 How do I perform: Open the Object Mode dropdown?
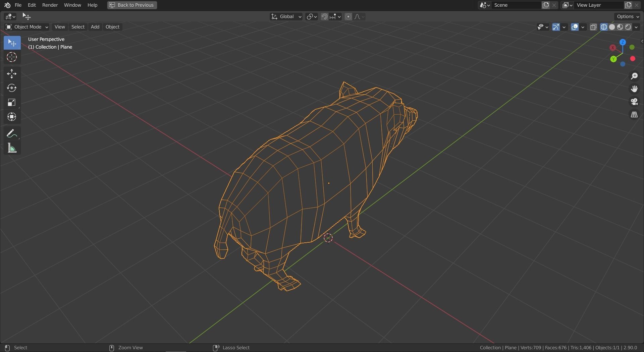tap(27, 27)
